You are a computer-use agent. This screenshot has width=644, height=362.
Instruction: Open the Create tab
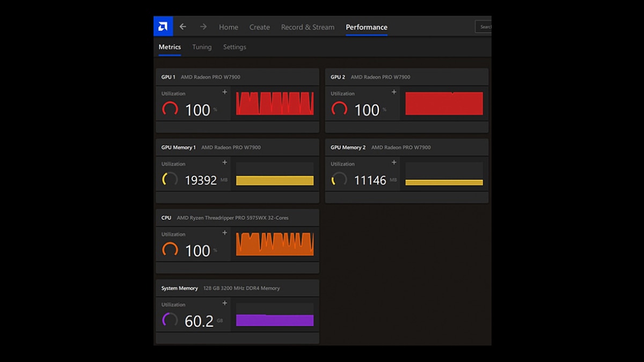pos(260,27)
